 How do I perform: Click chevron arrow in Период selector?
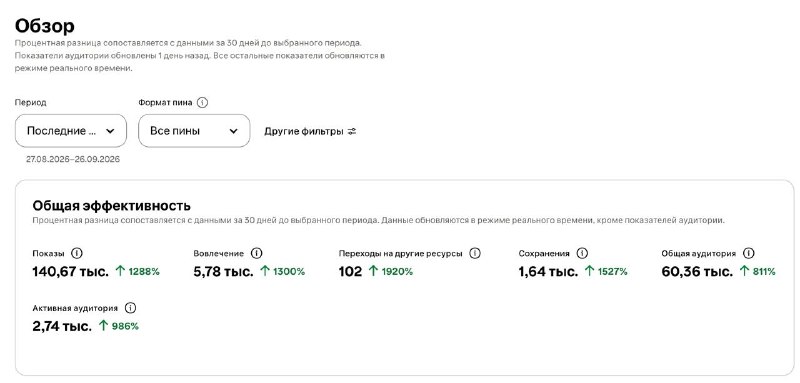coord(110,131)
